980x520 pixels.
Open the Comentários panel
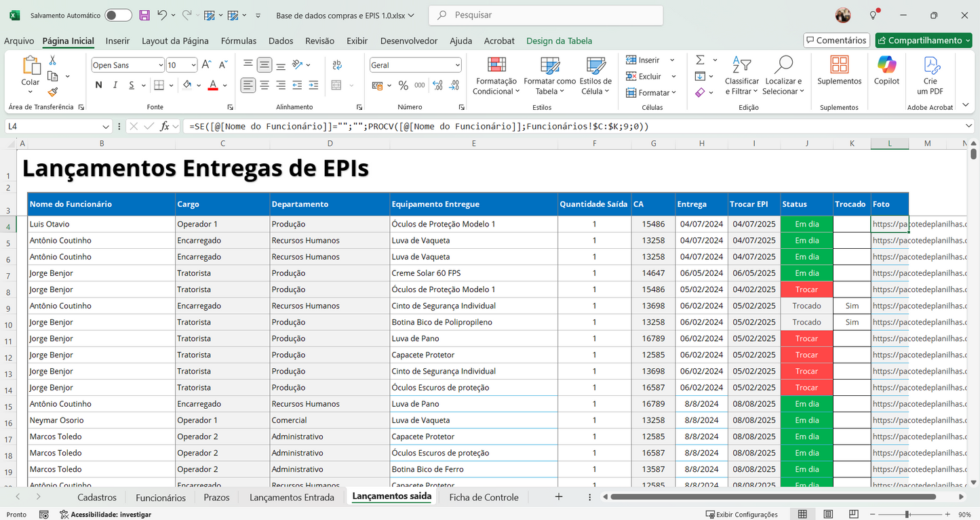836,40
